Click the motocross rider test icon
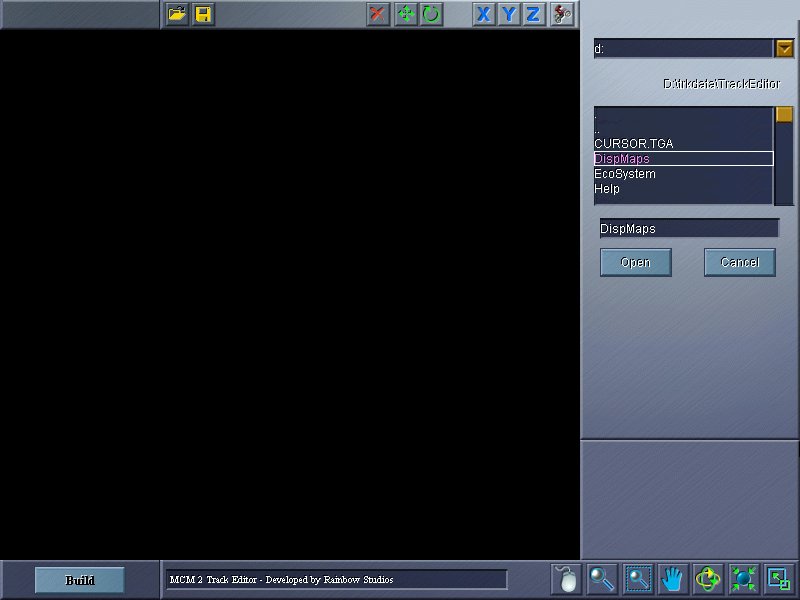Viewport: 800px width, 600px height. (x=562, y=14)
